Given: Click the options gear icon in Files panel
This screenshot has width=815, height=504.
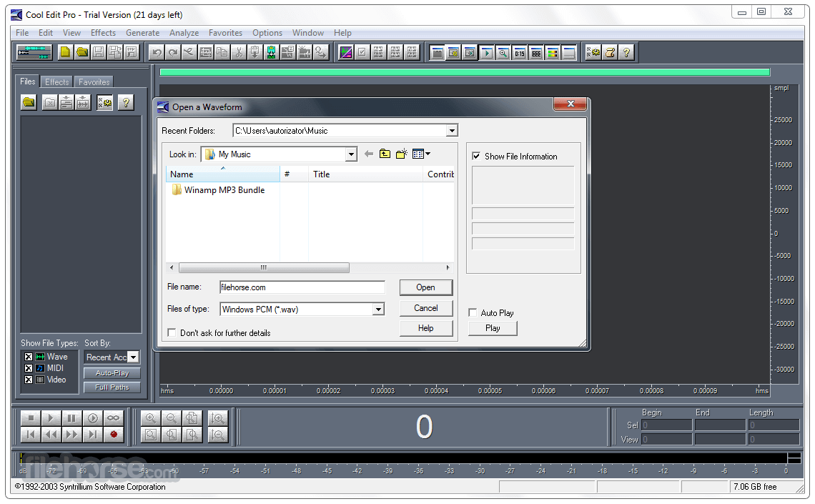Looking at the screenshot, I should pos(104,102).
